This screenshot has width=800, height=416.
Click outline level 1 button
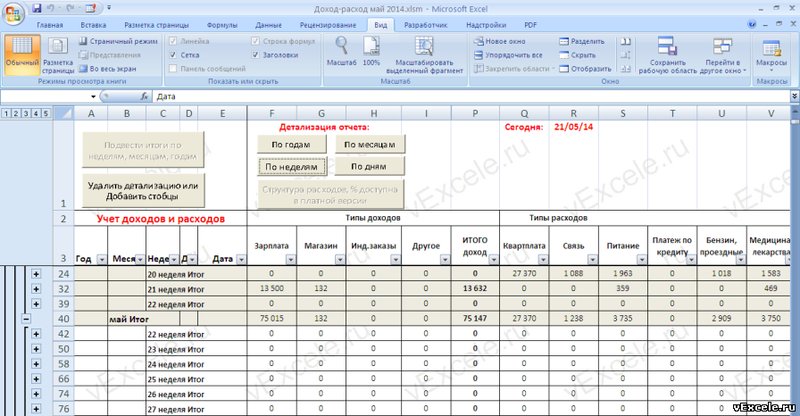[x=6, y=113]
